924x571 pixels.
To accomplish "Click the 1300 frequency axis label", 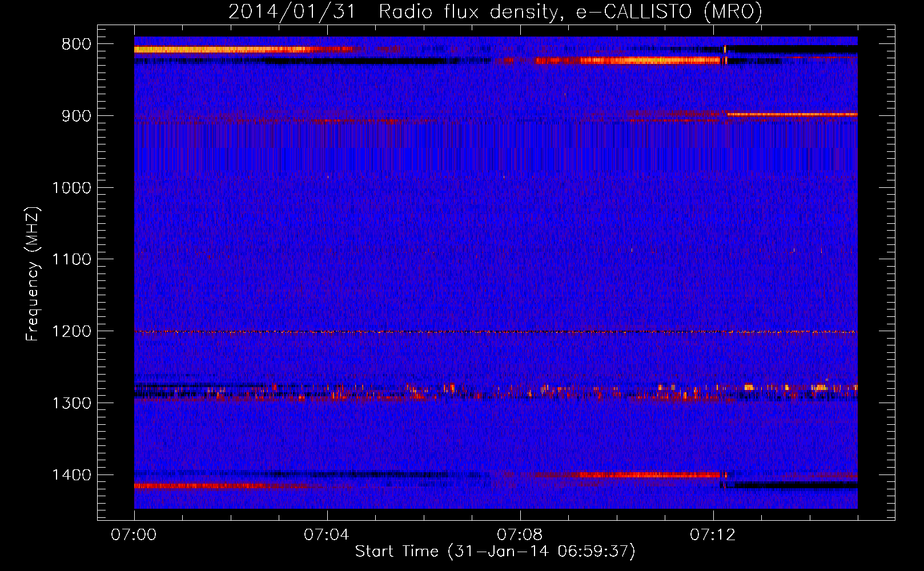I will click(x=72, y=403).
